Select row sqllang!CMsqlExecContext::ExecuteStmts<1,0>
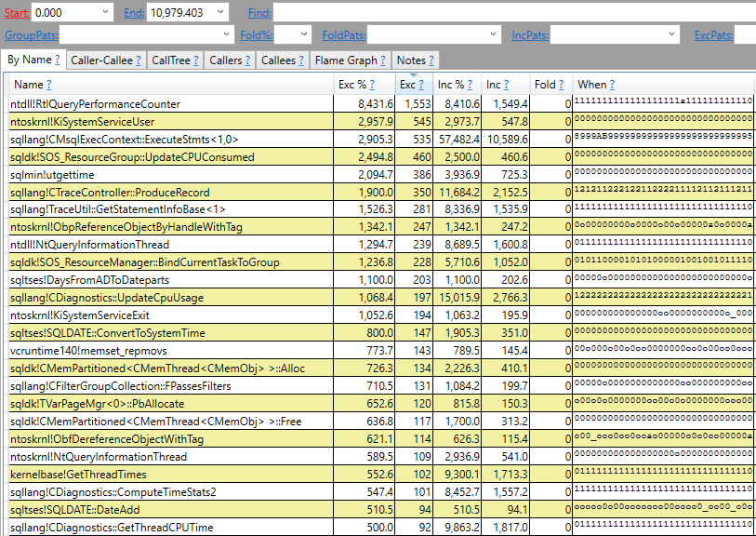The width and height of the screenshot is (756, 536). click(381, 140)
